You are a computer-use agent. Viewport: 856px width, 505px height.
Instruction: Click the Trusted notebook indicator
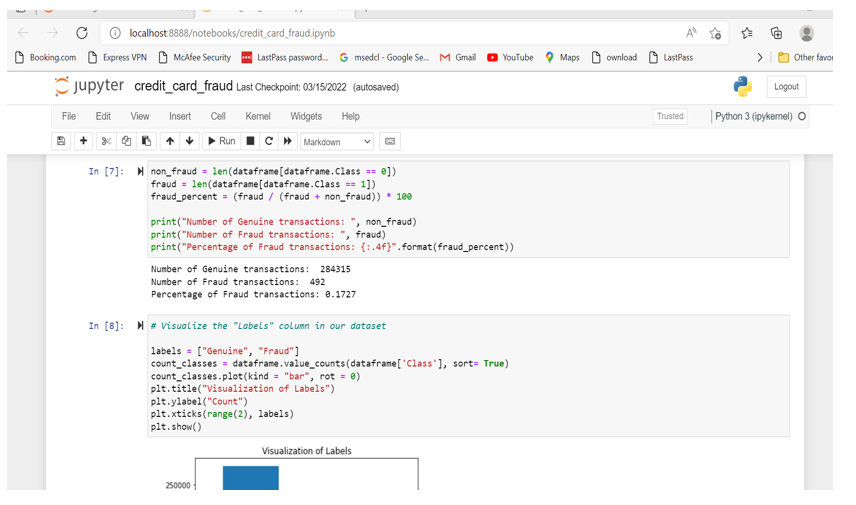pos(670,116)
